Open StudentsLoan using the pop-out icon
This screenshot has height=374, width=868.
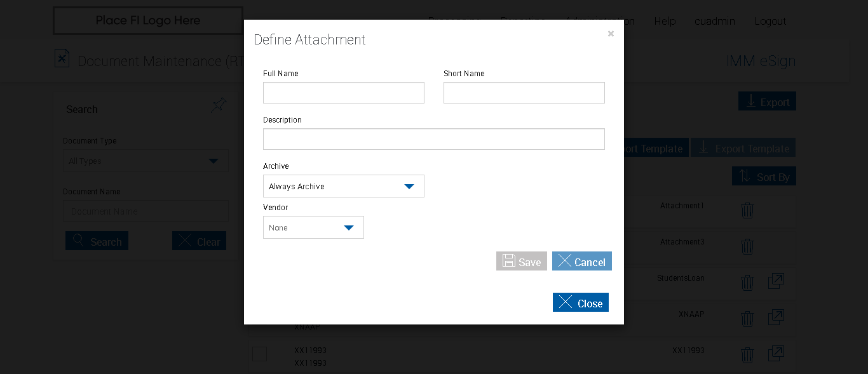[x=776, y=281]
